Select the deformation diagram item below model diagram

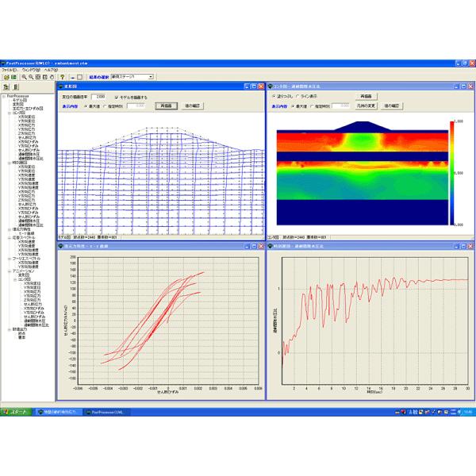(18, 104)
